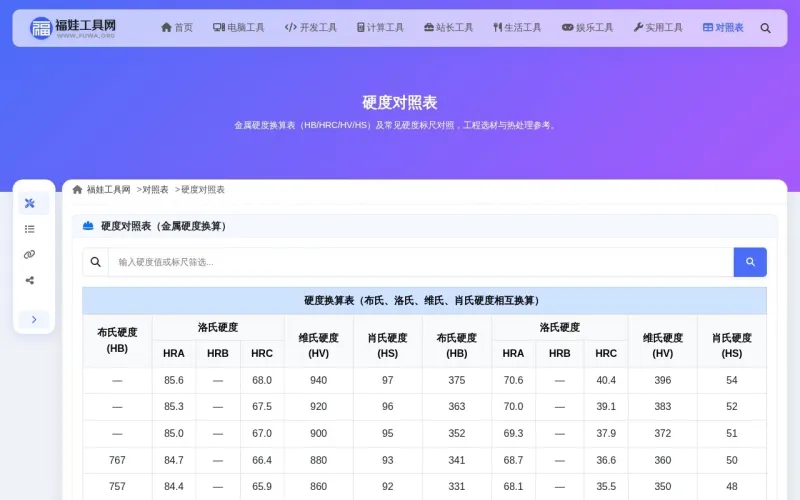Viewport: 800px width, 500px height.
Task: Click the blue search button
Action: [750, 262]
